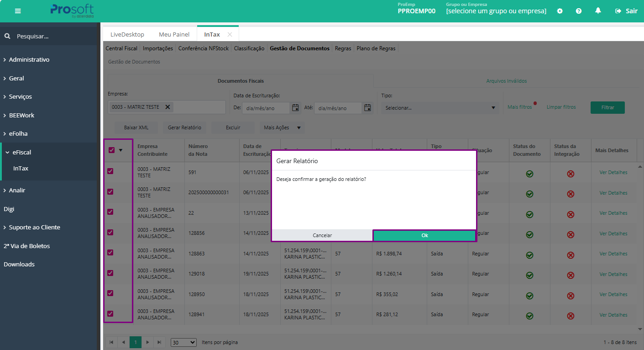Uncheck the row for note 128941
The image size is (644, 350).
110,313
